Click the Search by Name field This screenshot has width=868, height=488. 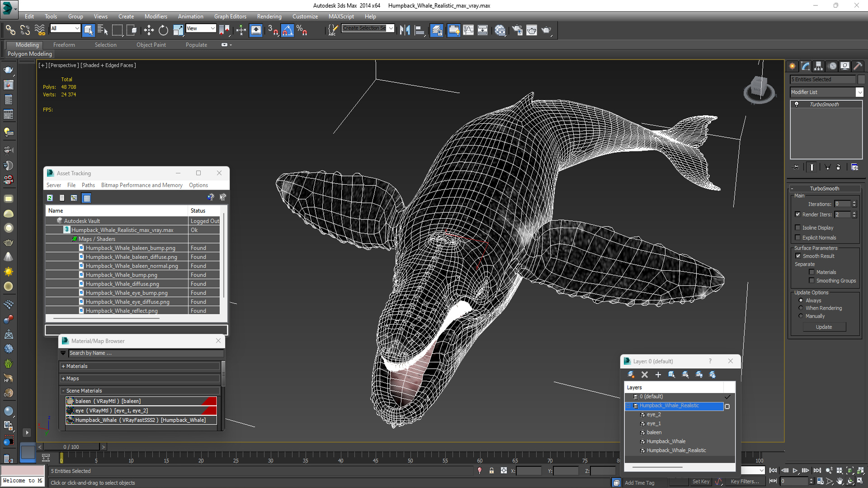click(146, 353)
